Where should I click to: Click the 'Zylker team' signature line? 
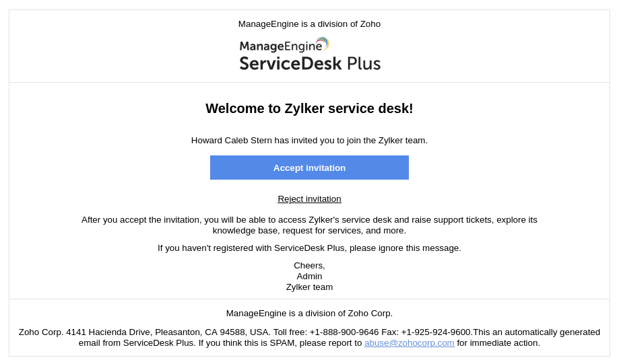pyautogui.click(x=309, y=287)
